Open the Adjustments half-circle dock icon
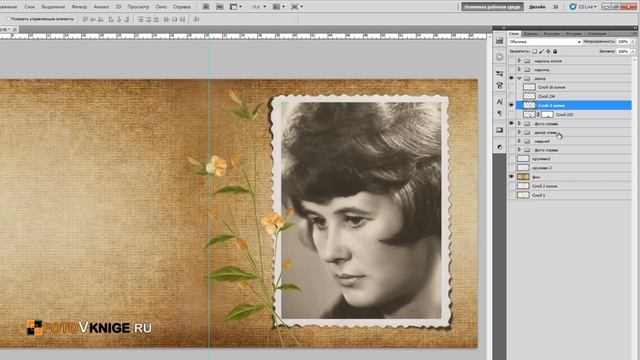 pyautogui.click(x=500, y=147)
